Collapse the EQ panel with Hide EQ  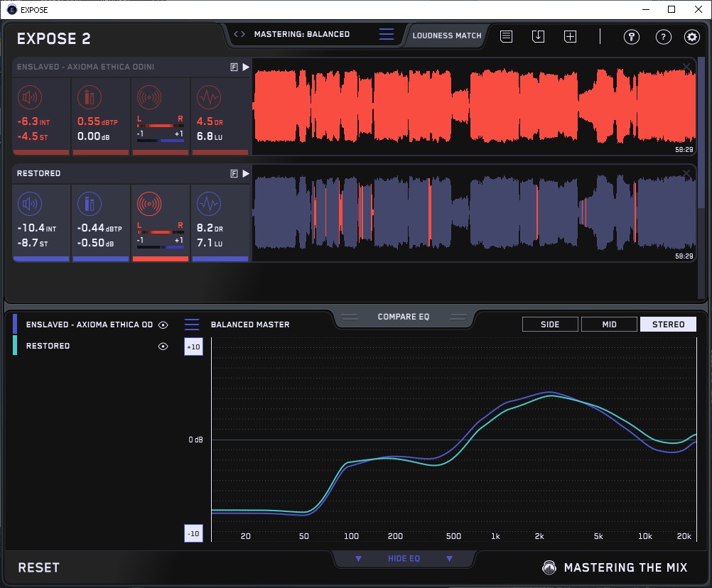pyautogui.click(x=404, y=558)
